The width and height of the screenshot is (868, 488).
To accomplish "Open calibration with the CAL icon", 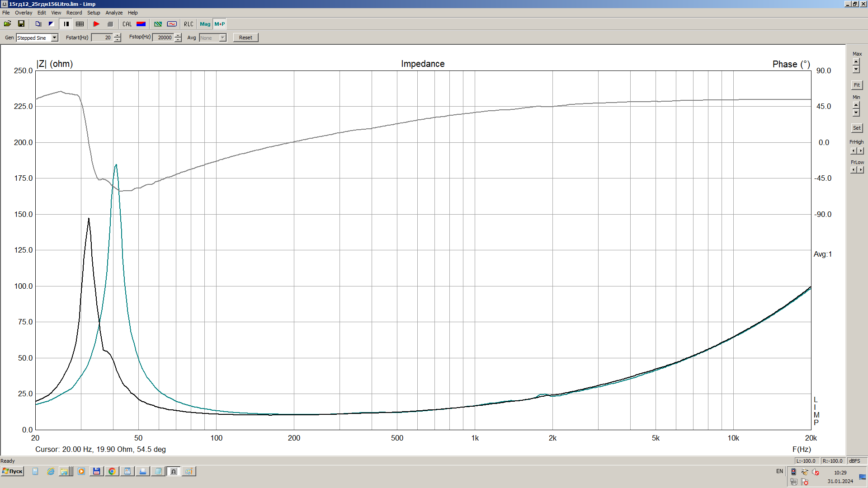I will coord(127,24).
